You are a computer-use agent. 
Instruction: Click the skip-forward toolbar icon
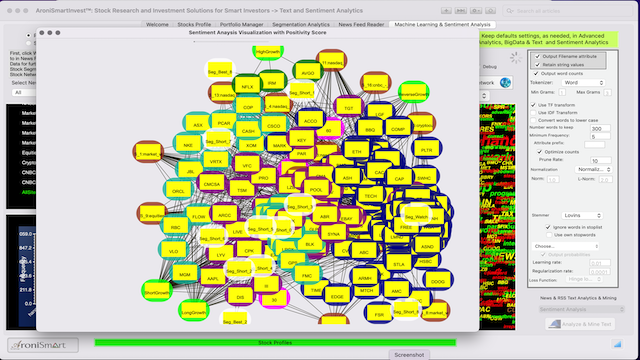461,11
